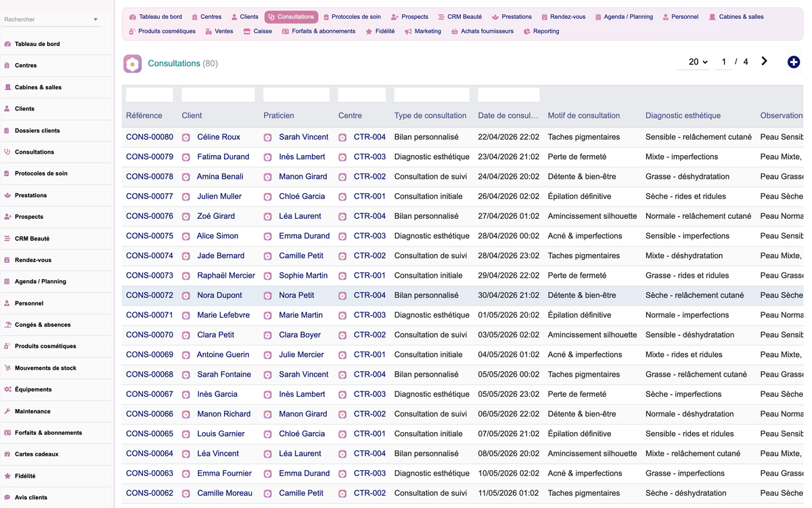Viewport: 812px width, 508px height.
Task: Go to Achats fournisseurs top tab
Action: tap(482, 31)
